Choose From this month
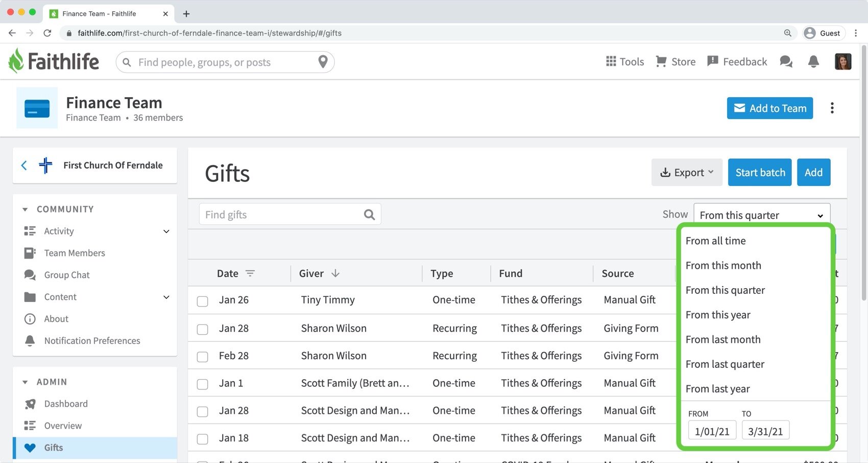868x463 pixels. (723, 265)
